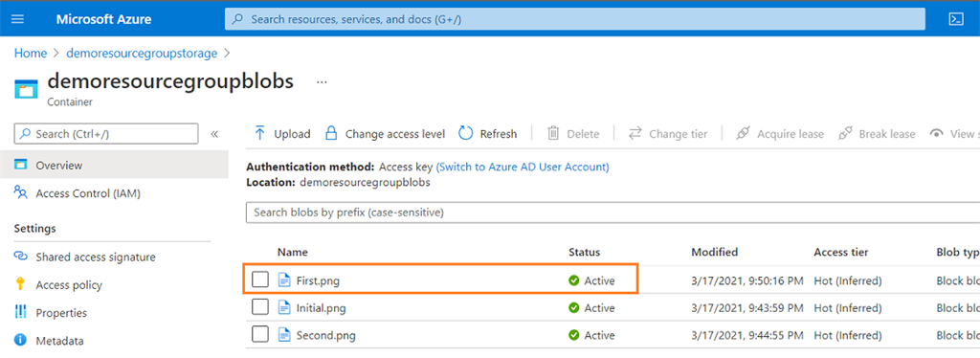Click the modified time 3/17/2021, 9:43:59 PM
Viewport: 980px width, 358px height.
(x=746, y=308)
